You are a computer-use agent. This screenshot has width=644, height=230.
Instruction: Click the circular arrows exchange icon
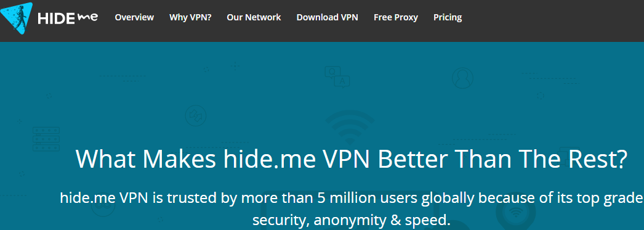[x=196, y=116]
